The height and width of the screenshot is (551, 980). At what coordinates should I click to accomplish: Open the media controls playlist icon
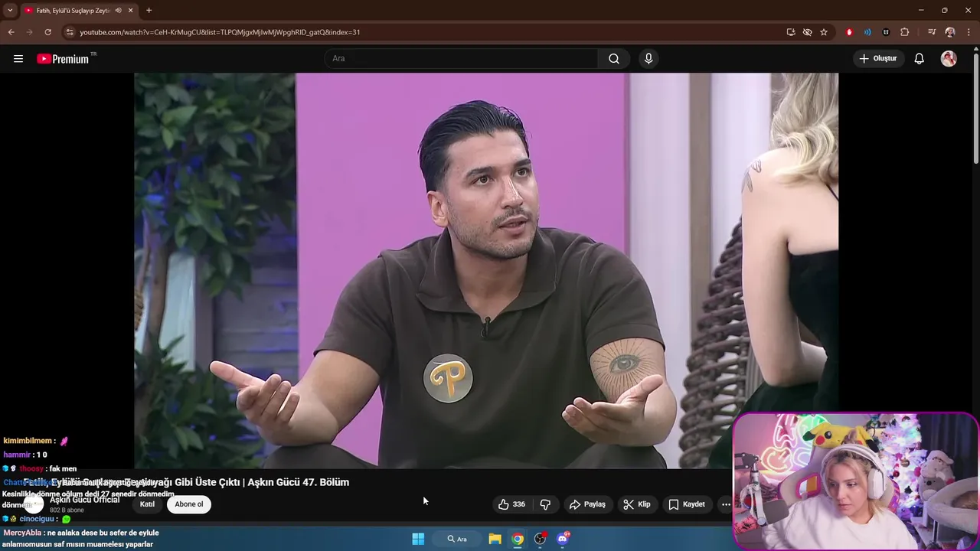pos(932,32)
